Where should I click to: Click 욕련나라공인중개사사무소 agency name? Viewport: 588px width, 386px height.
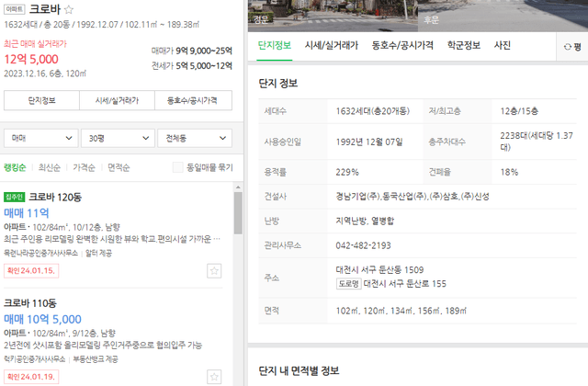coord(40,254)
